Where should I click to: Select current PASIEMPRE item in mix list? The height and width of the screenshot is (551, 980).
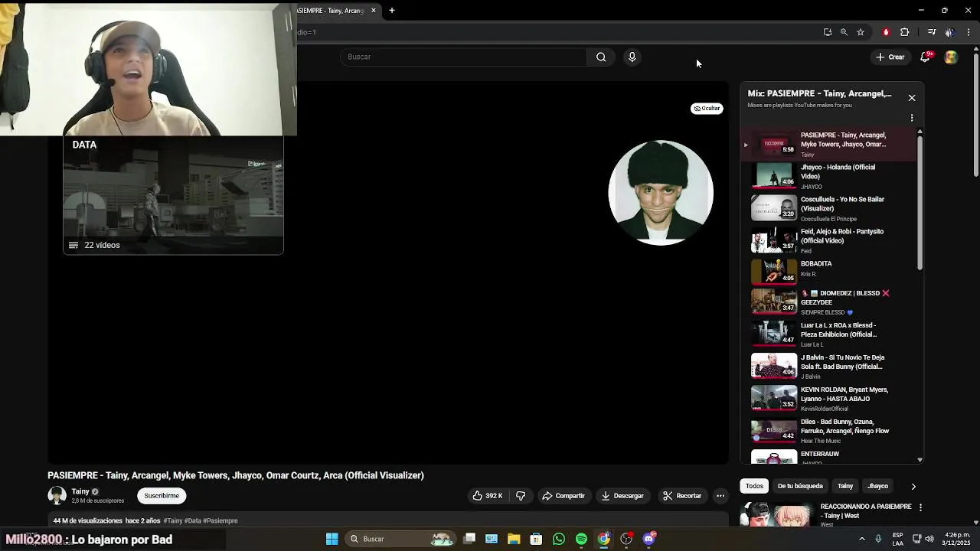pyautogui.click(x=831, y=144)
